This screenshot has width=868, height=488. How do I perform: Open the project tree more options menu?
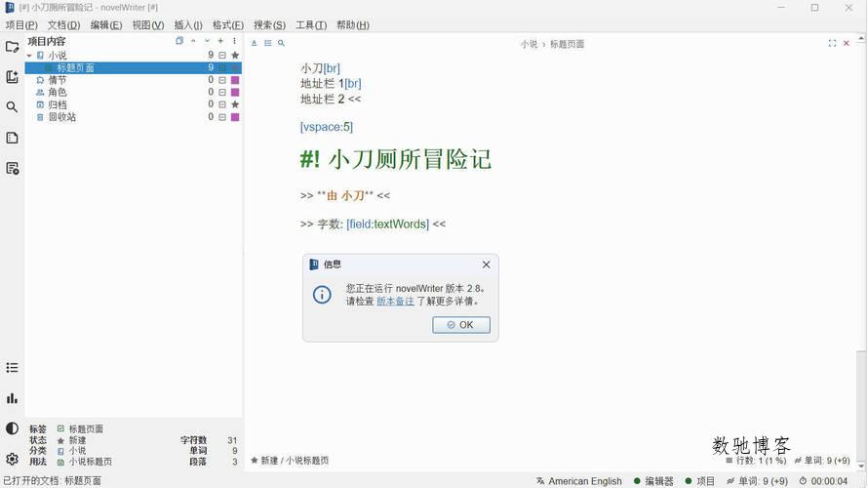pyautogui.click(x=234, y=41)
